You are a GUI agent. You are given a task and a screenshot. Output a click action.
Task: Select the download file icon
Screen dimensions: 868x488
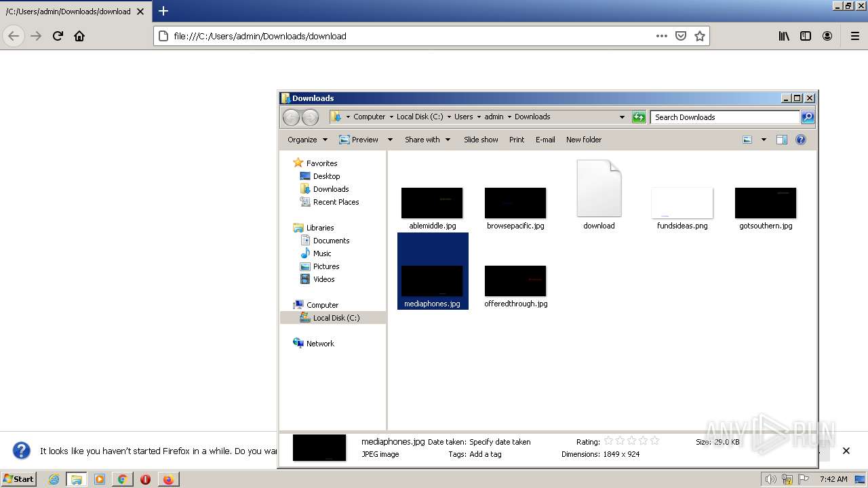pyautogui.click(x=599, y=188)
